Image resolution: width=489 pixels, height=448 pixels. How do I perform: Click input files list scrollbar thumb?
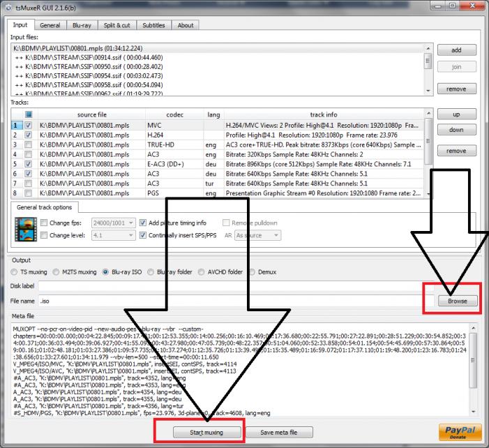pyautogui.click(x=428, y=61)
